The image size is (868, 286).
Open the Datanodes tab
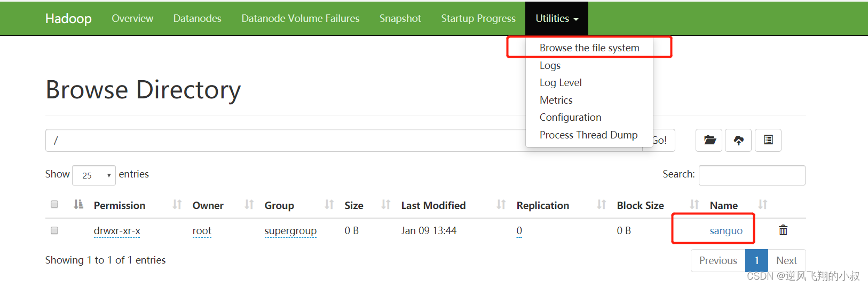pos(197,18)
